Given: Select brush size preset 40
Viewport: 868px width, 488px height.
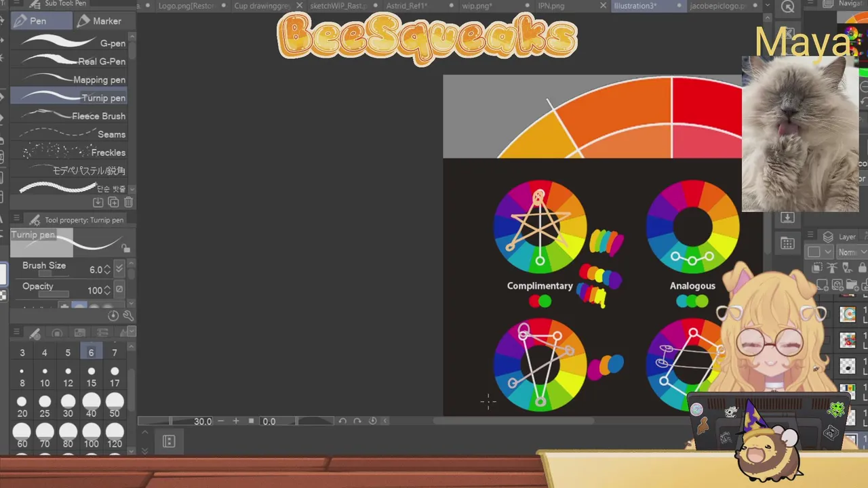Looking at the screenshot, I should pos(91,407).
